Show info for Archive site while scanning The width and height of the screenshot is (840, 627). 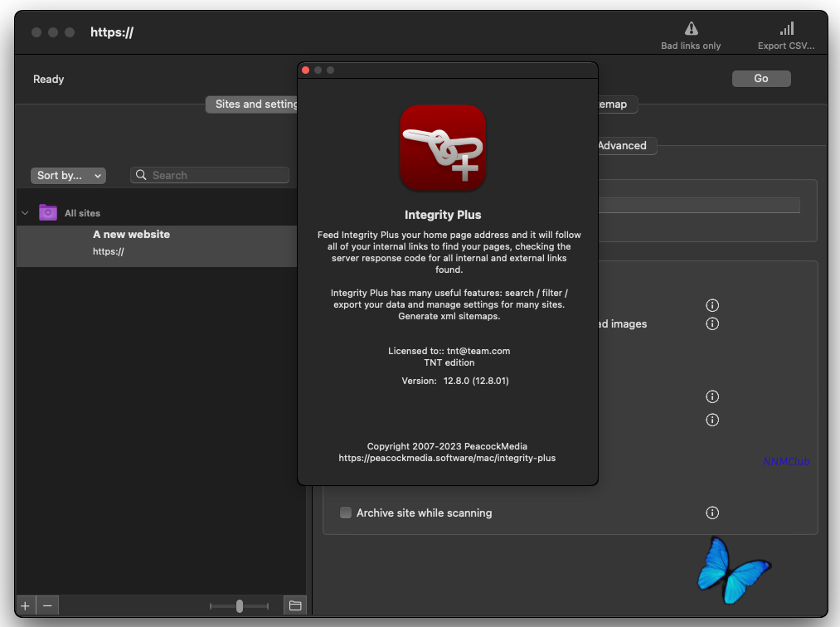712,513
